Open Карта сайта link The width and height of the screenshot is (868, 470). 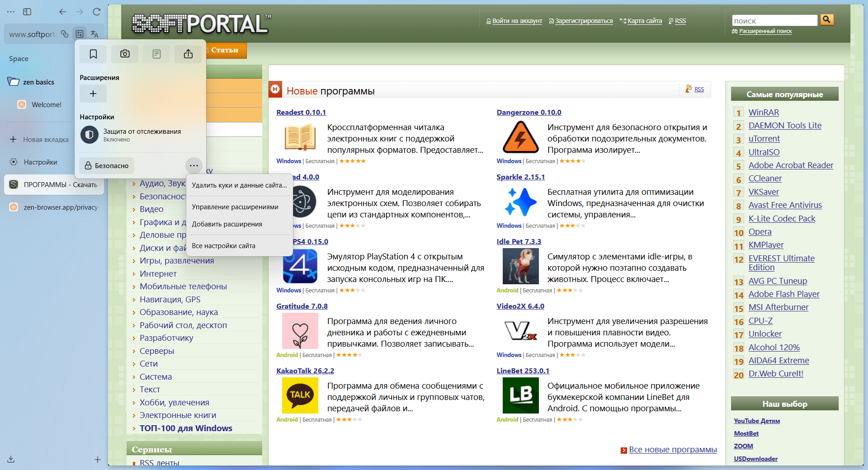click(645, 21)
